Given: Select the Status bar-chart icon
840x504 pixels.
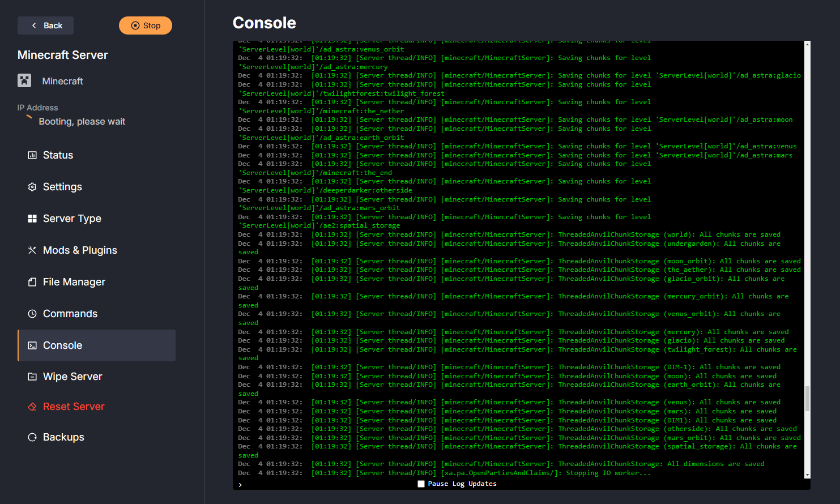Looking at the screenshot, I should 32,155.
